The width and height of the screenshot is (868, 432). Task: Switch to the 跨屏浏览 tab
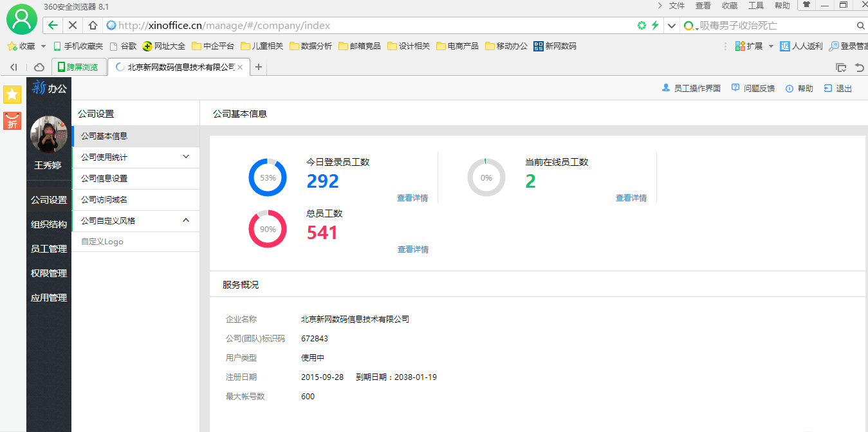(x=78, y=67)
